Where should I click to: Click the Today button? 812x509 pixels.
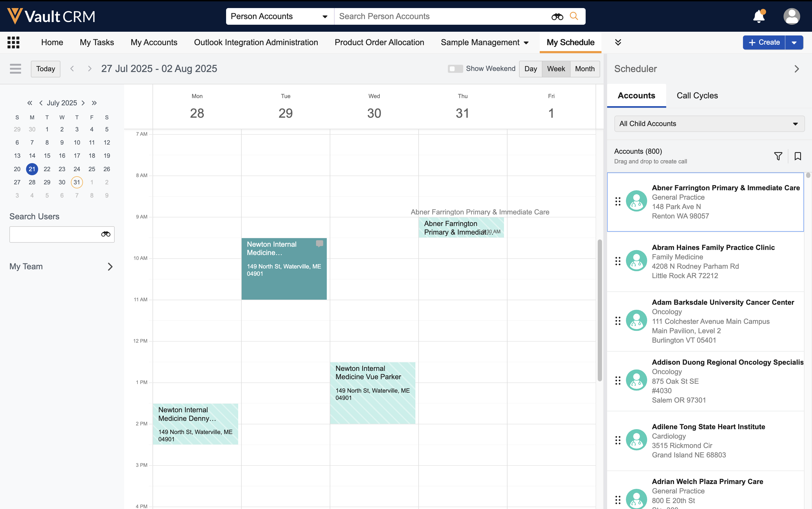coord(45,69)
